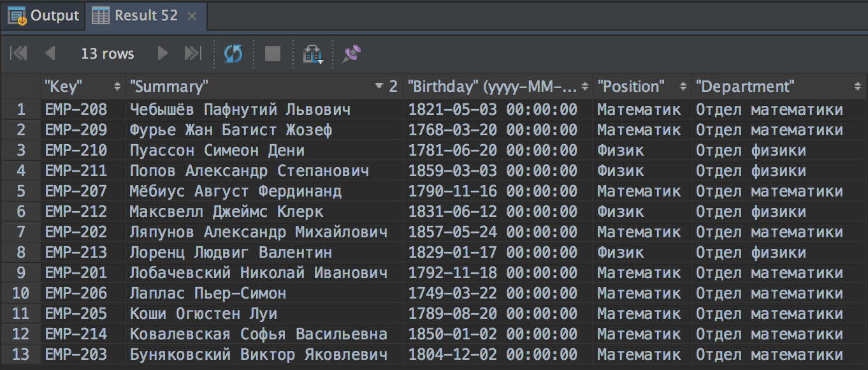Screen dimensions: 868x370
Task: Click the 13 rows paging label
Action: (x=108, y=54)
